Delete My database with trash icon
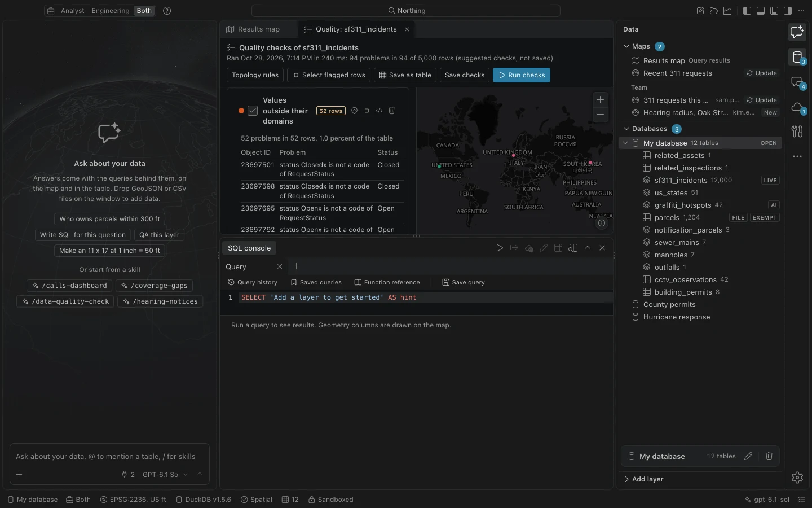This screenshot has height=508, width=812. (x=769, y=456)
